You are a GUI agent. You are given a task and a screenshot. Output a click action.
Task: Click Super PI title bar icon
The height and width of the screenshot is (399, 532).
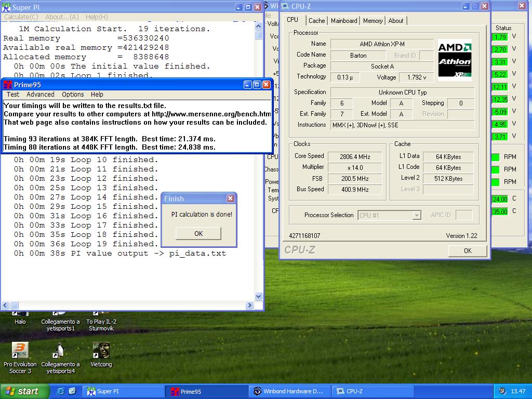(6, 7)
